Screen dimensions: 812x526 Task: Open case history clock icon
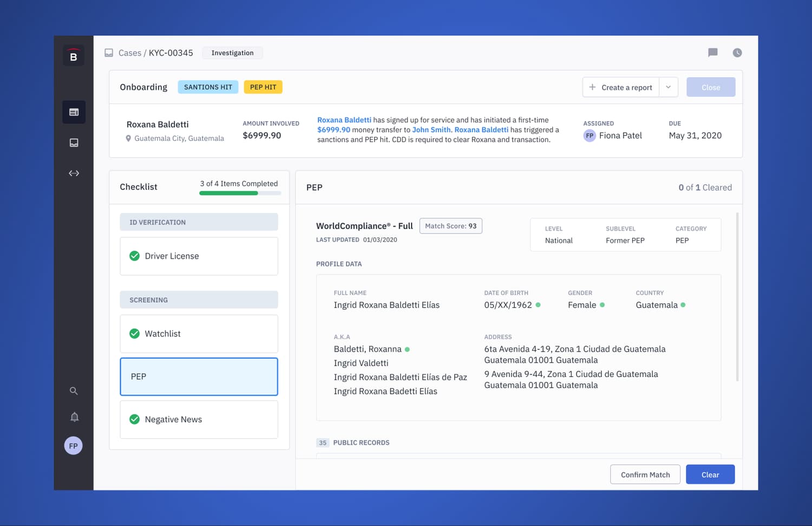[737, 53]
